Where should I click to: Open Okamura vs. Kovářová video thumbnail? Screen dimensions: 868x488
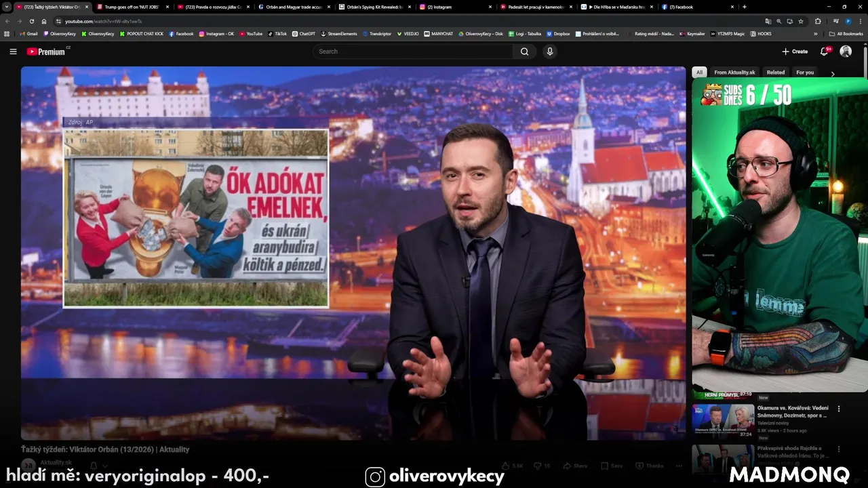point(723,420)
